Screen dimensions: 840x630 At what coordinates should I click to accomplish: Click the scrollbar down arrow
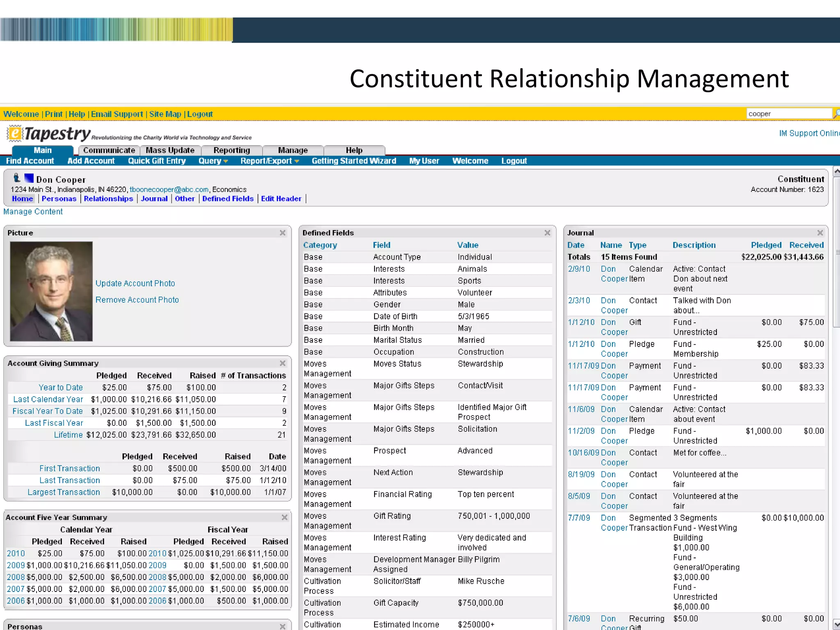(x=837, y=625)
